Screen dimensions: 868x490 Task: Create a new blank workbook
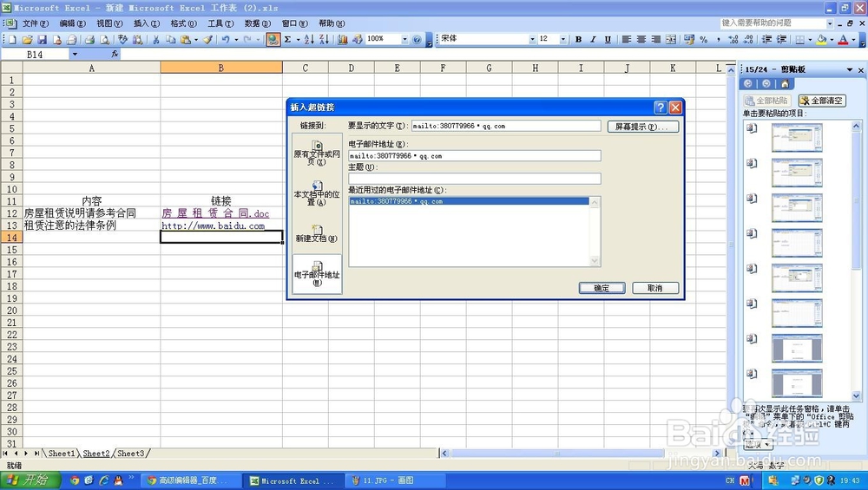pyautogui.click(x=12, y=39)
